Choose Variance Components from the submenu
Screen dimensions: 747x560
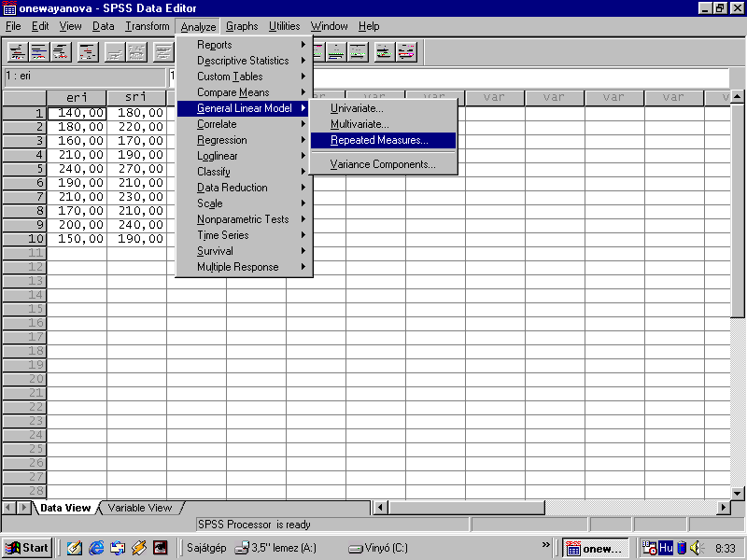pyautogui.click(x=384, y=164)
